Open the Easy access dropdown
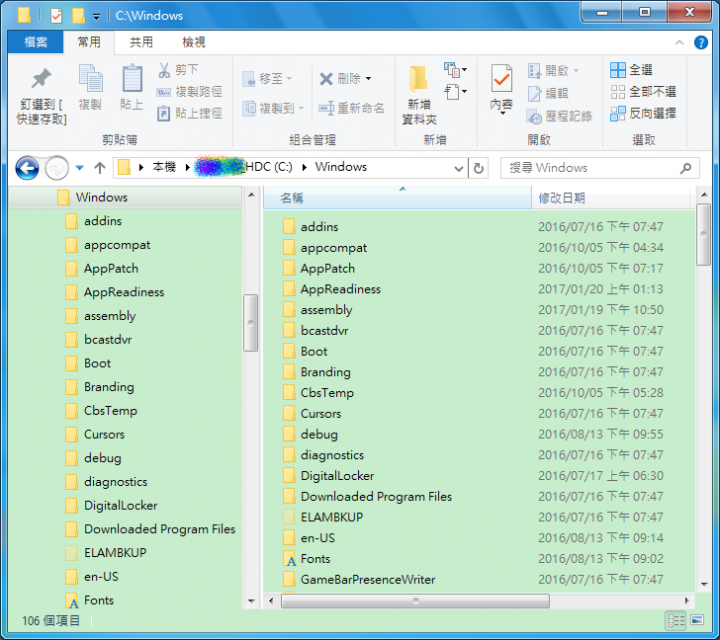The image size is (720, 640). 455,92
